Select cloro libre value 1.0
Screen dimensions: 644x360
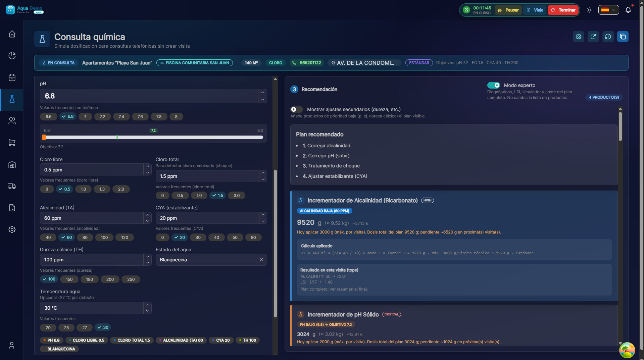84,189
